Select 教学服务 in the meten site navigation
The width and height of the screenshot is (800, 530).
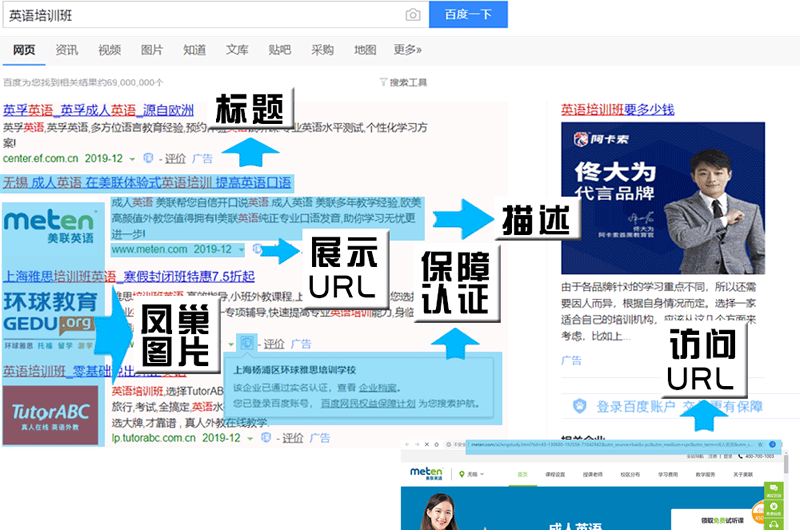705,474
